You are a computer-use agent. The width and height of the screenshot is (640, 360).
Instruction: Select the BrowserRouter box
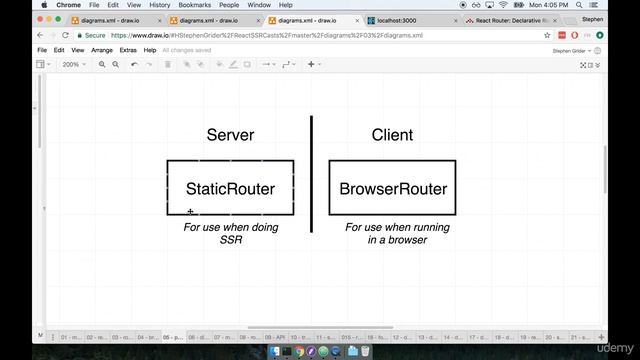coord(392,188)
